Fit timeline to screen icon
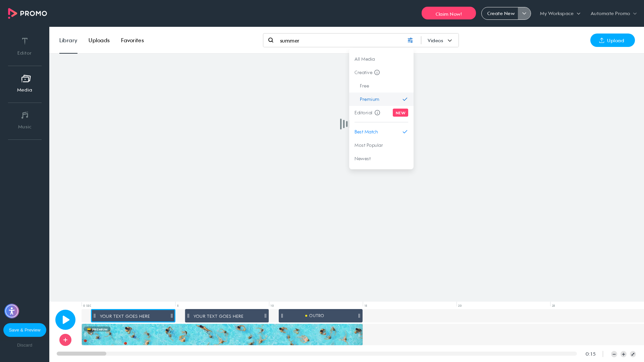Screen dimensions: 644x362 (x=633, y=354)
